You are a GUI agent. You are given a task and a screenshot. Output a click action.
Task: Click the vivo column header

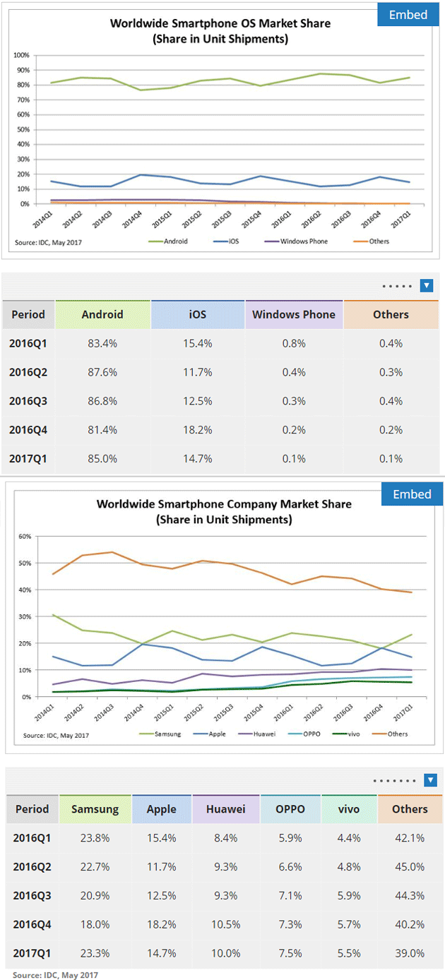[x=349, y=809]
